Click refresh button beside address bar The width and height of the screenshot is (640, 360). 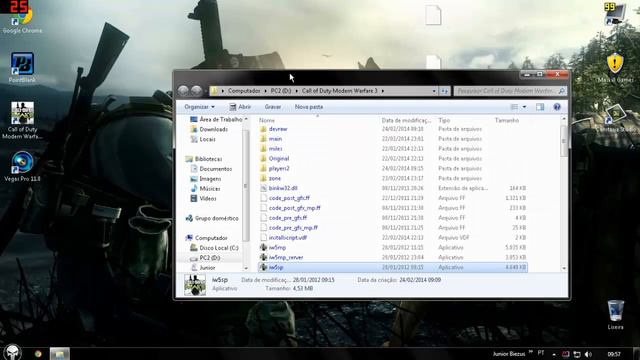click(x=444, y=91)
